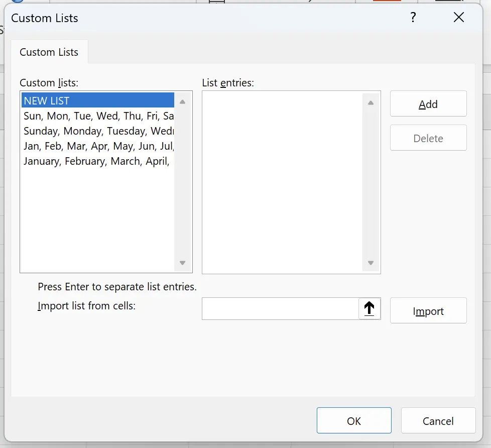The height and width of the screenshot is (448, 491).
Task: Click inside the Import list from cells field
Action: point(281,309)
